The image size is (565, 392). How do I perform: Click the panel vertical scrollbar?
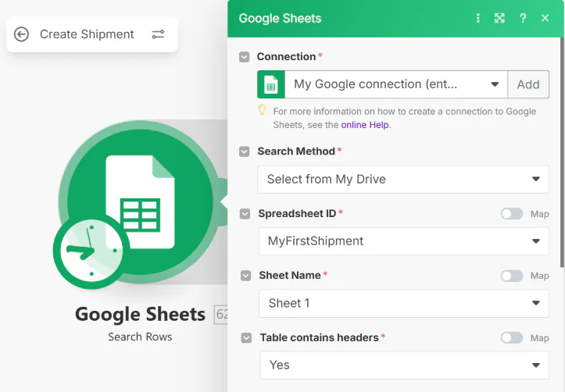click(562, 152)
